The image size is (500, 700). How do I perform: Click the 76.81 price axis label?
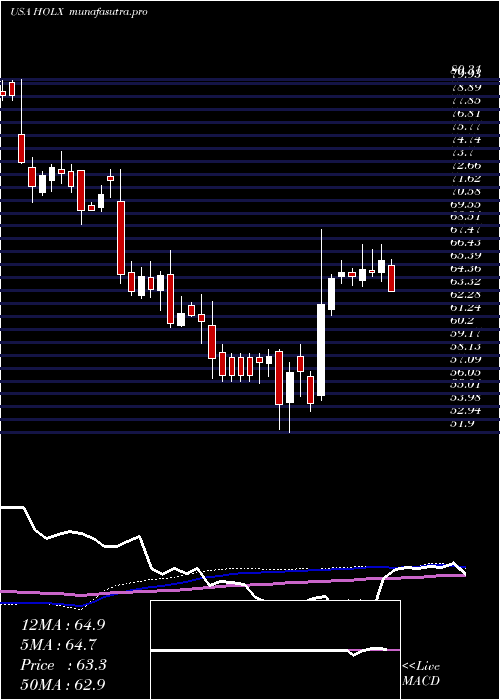point(465,114)
